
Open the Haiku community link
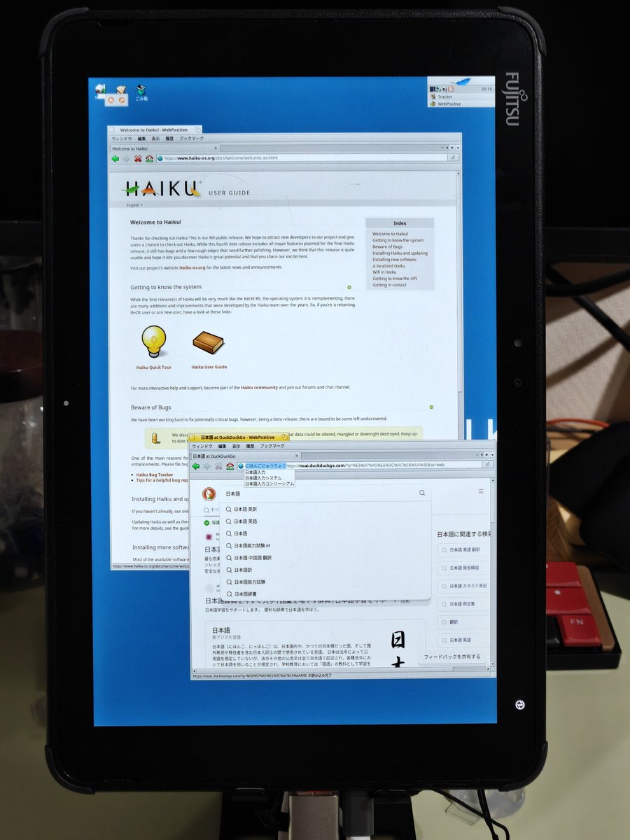[x=260, y=387]
